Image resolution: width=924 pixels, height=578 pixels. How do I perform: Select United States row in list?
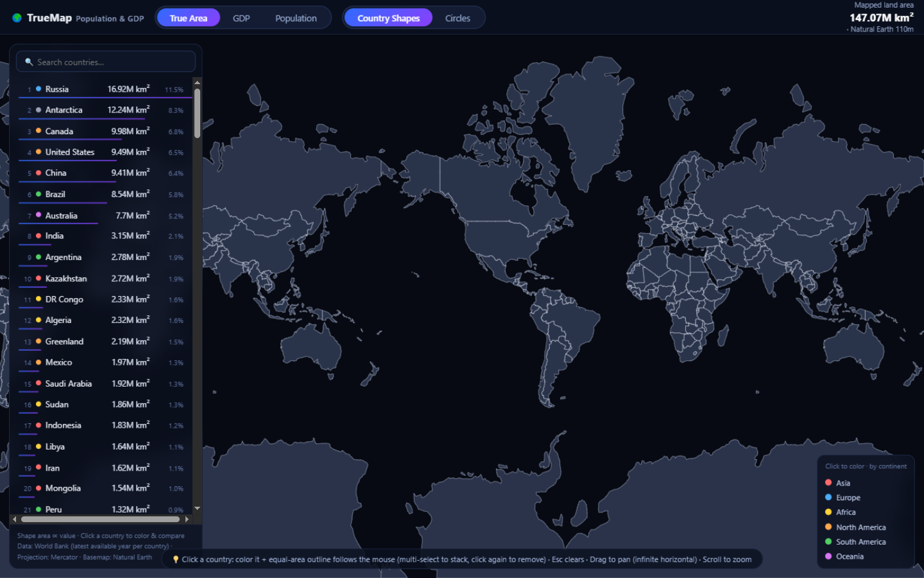pyautogui.click(x=105, y=152)
